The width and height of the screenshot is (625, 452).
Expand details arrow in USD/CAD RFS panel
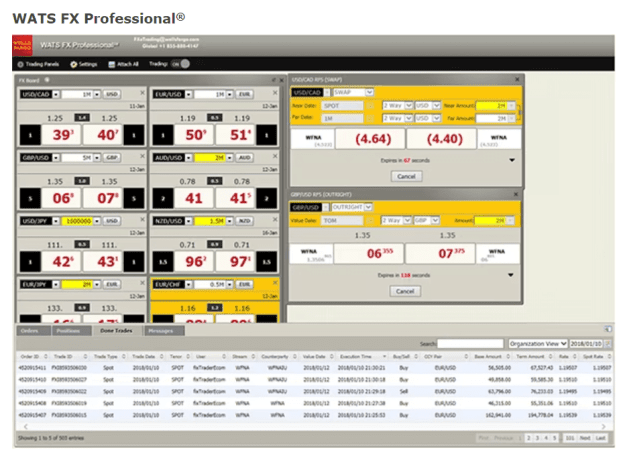coord(512,160)
